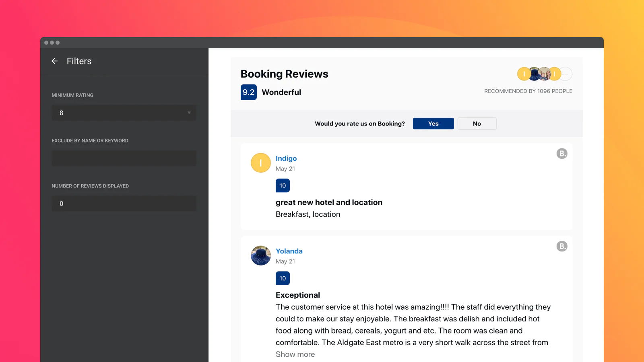Screen dimensions: 644x362
Task: Open reviewer Indigo's name link
Action: (x=286, y=158)
